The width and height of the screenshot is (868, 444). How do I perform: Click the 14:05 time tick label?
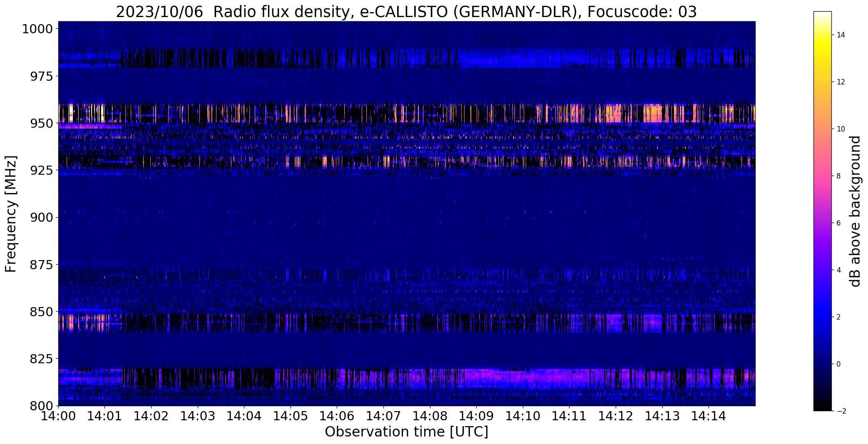tap(291, 416)
